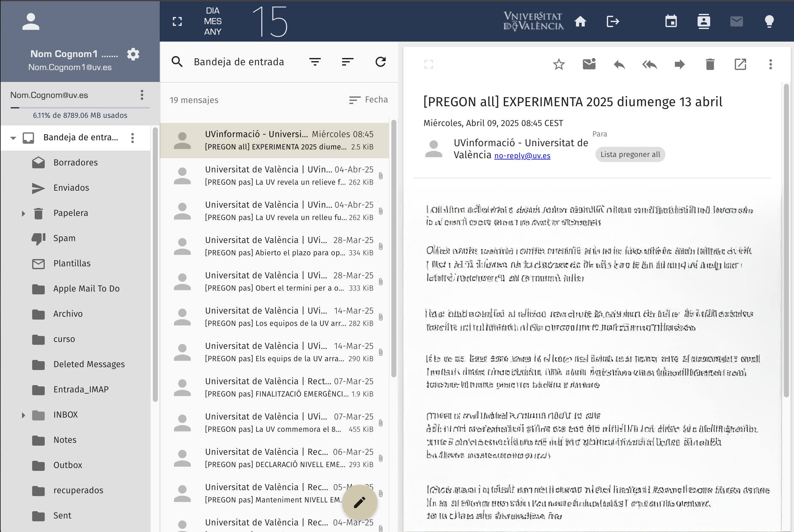The height and width of the screenshot is (532, 794).
Task: Open the filter icon next to Bandeja de entrada
Action: click(x=315, y=62)
